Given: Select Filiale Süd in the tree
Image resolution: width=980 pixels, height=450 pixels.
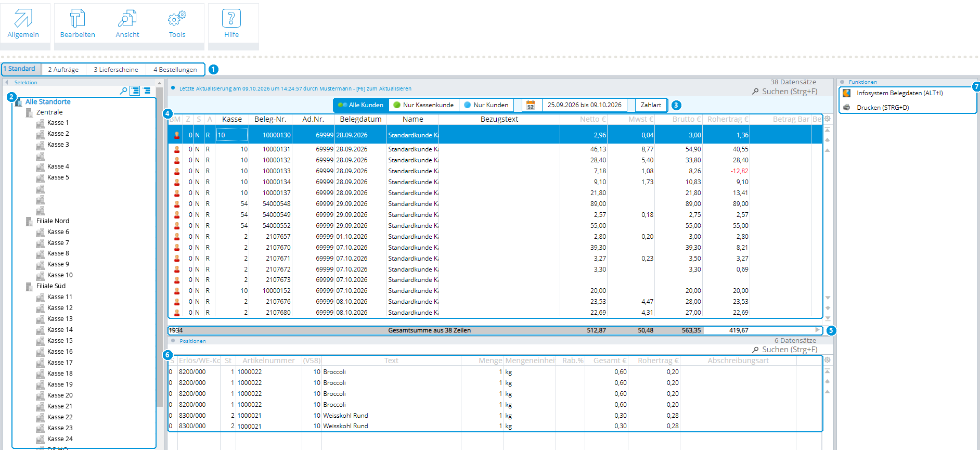Looking at the screenshot, I should click(51, 286).
